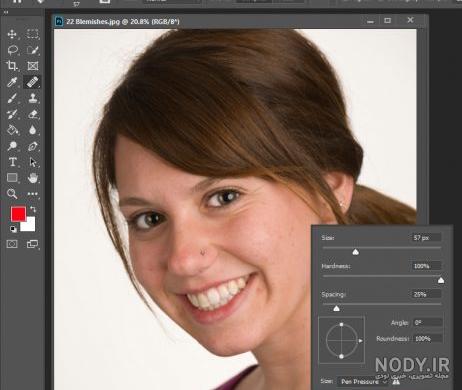Select the Paint Bucket tool

coord(12,130)
